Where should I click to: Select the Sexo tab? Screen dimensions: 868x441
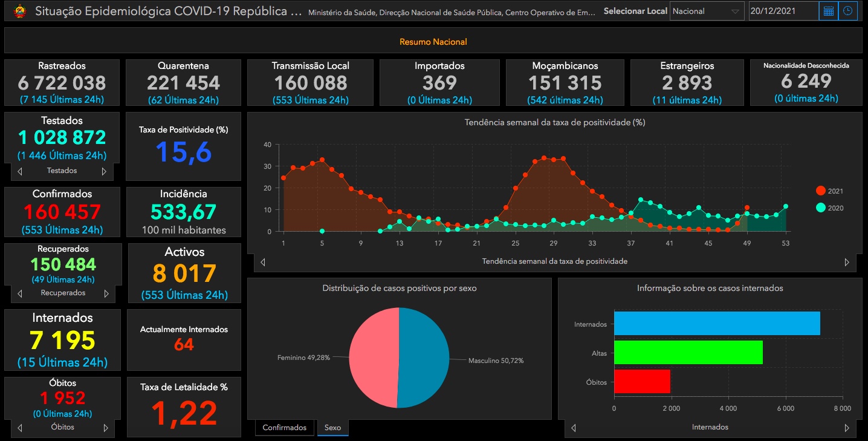332,428
